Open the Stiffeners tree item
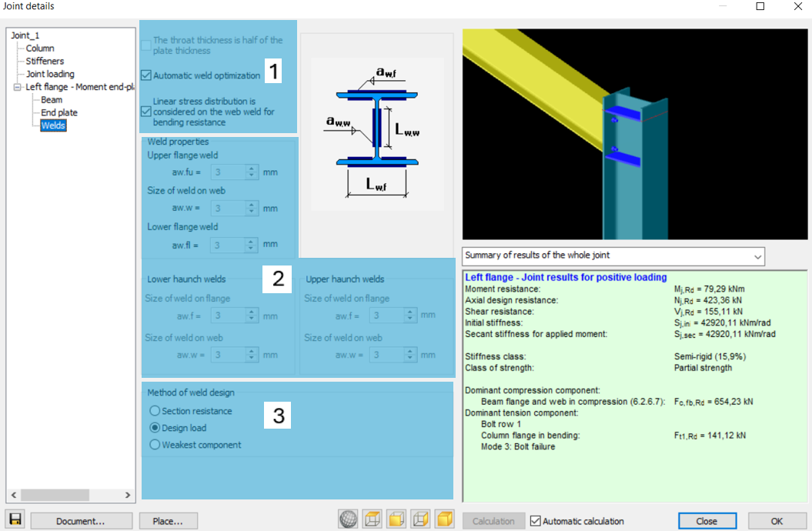The height and width of the screenshot is (531, 812). (x=45, y=61)
